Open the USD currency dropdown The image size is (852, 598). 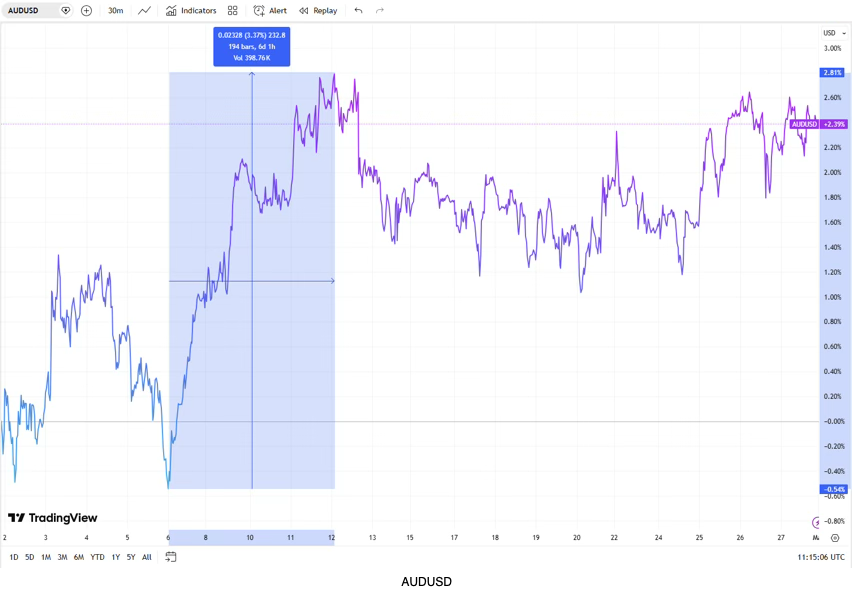pyautogui.click(x=833, y=33)
